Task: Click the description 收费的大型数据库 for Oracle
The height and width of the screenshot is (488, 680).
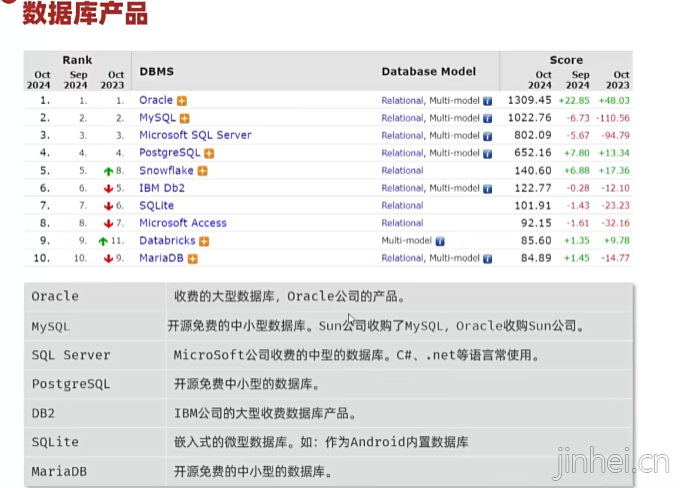Action: (289, 297)
